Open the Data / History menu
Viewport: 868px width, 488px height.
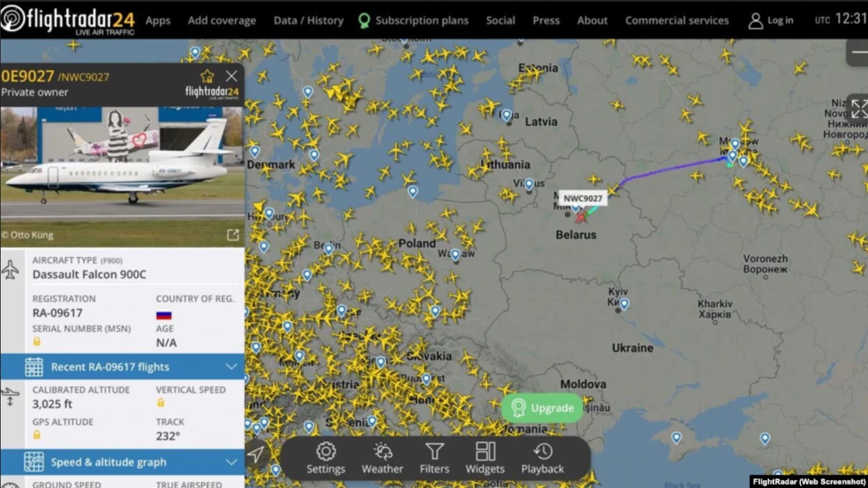point(308,20)
